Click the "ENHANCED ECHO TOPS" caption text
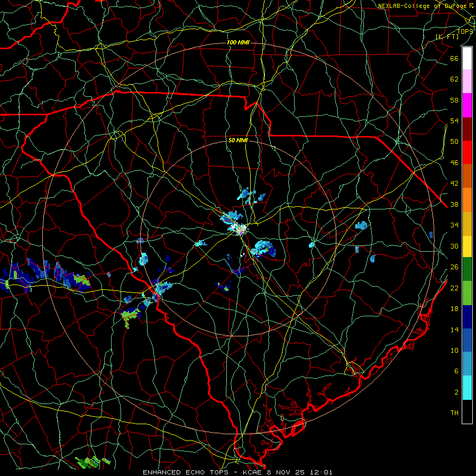The height and width of the screenshot is (476, 476). pyautogui.click(x=186, y=472)
